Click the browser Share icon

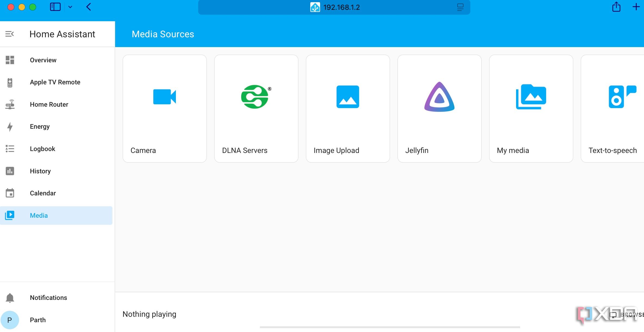(x=616, y=7)
